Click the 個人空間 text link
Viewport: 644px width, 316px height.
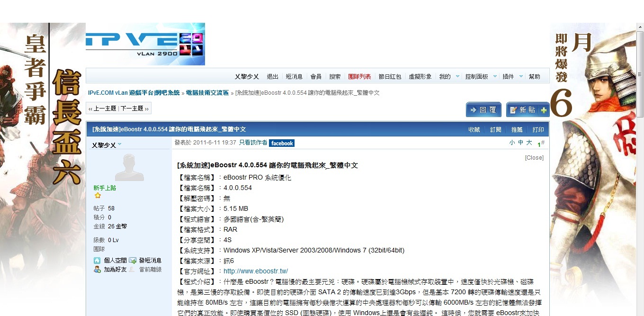tap(115, 260)
